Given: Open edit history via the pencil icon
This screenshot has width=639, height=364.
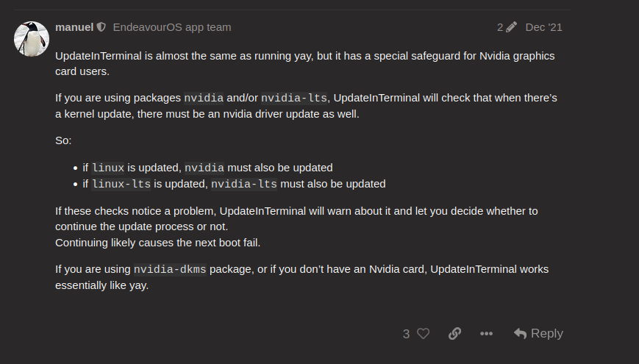Looking at the screenshot, I should [512, 27].
